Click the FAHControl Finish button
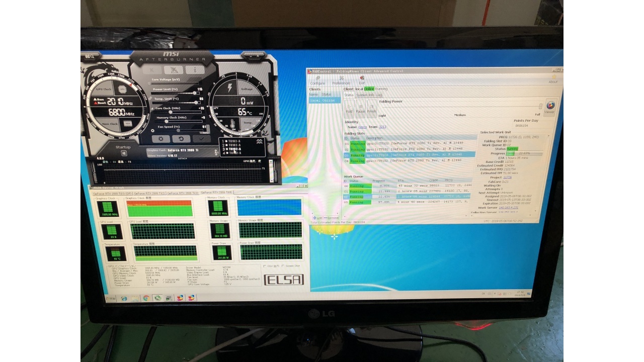The width and height of the screenshot is (644, 362). 371,109
